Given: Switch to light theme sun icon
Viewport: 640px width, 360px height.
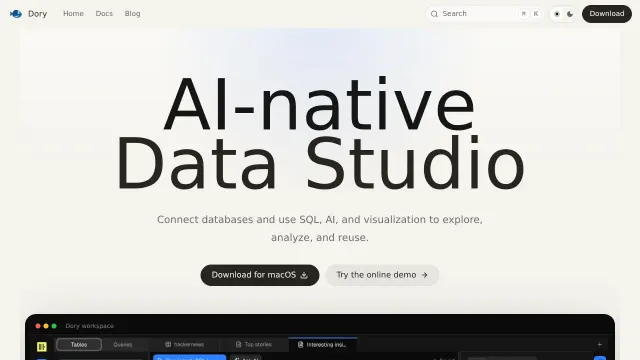Looking at the screenshot, I should pyautogui.click(x=557, y=14).
